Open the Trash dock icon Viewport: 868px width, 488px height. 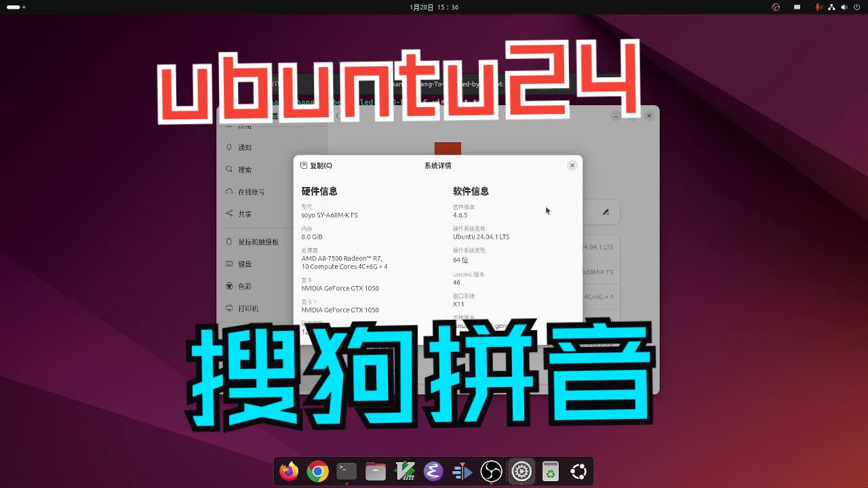pos(550,471)
